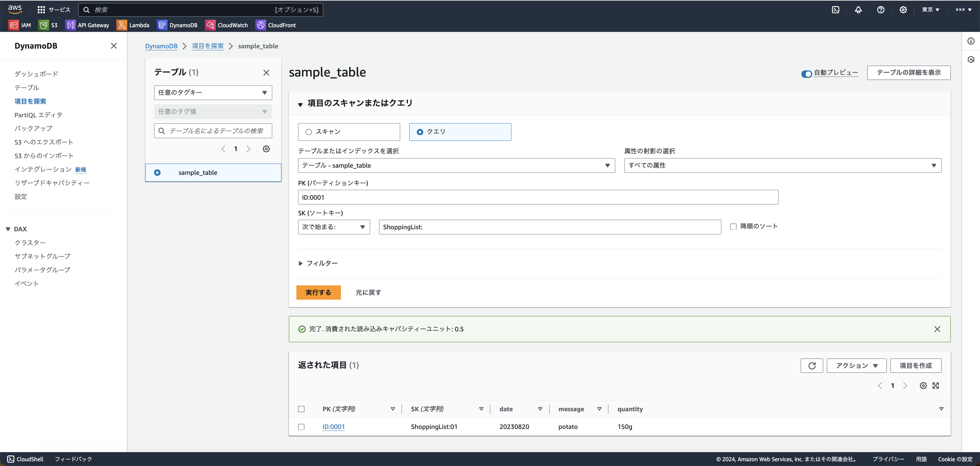Open the table or index selection dropdown
980x466 pixels.
pyautogui.click(x=456, y=165)
